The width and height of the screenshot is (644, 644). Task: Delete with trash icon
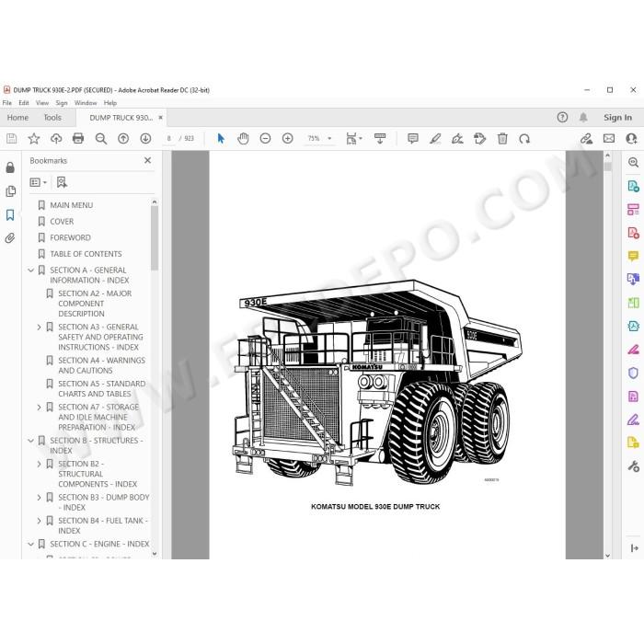tap(502, 139)
